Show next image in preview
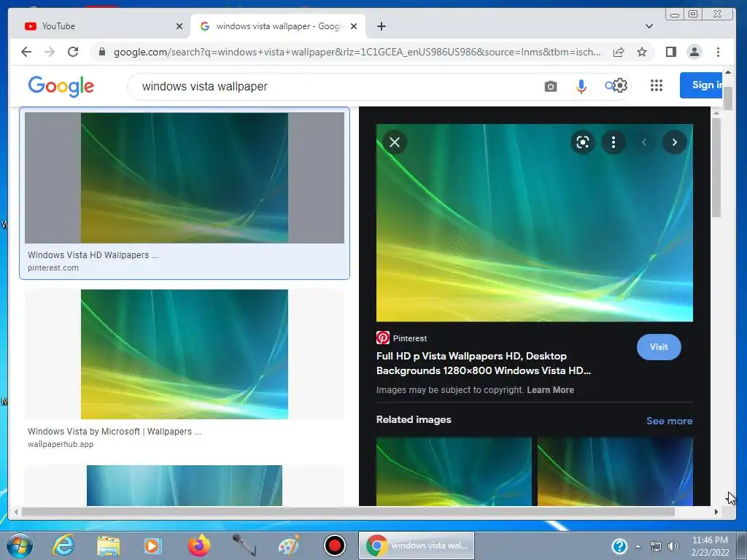747x560 pixels. point(675,142)
